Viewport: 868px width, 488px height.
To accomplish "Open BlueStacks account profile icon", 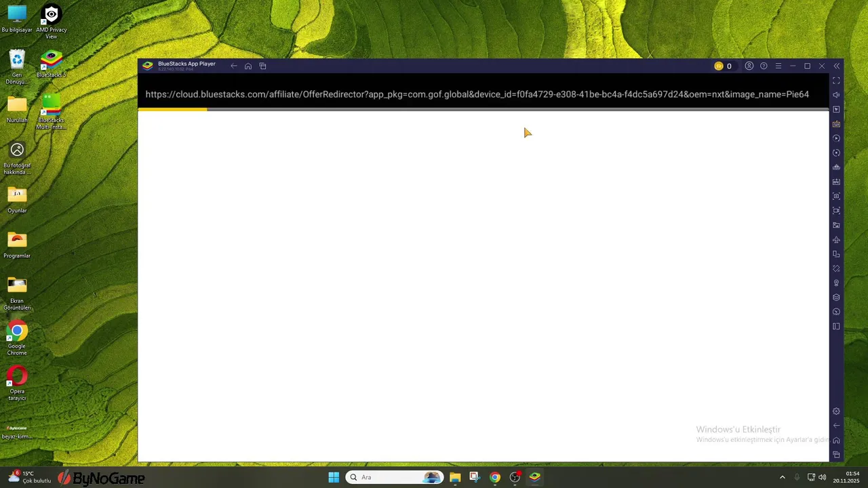I will [749, 66].
